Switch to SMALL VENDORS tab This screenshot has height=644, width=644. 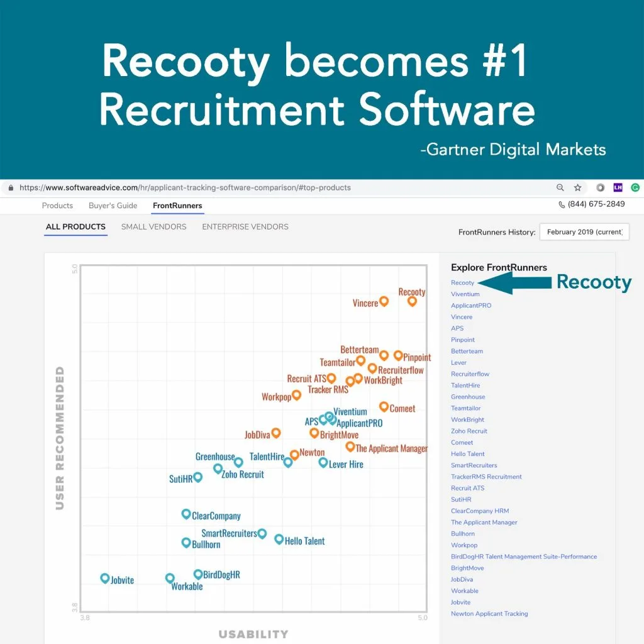point(153,226)
